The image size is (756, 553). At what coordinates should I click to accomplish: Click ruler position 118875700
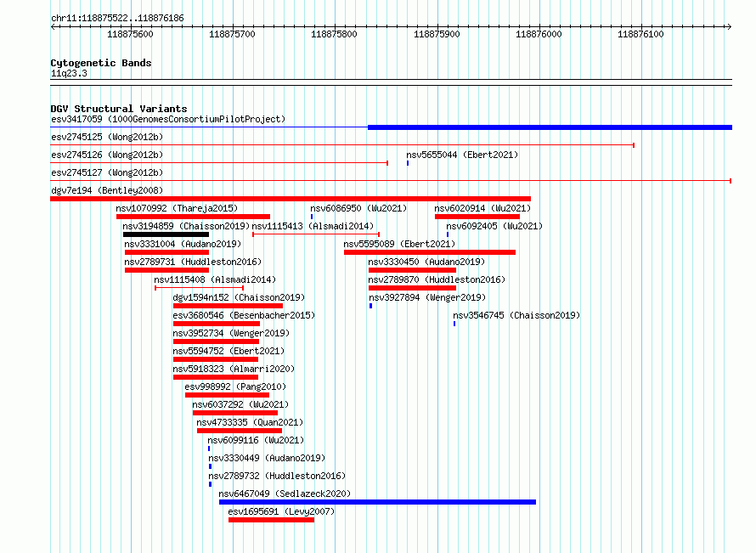232,34
